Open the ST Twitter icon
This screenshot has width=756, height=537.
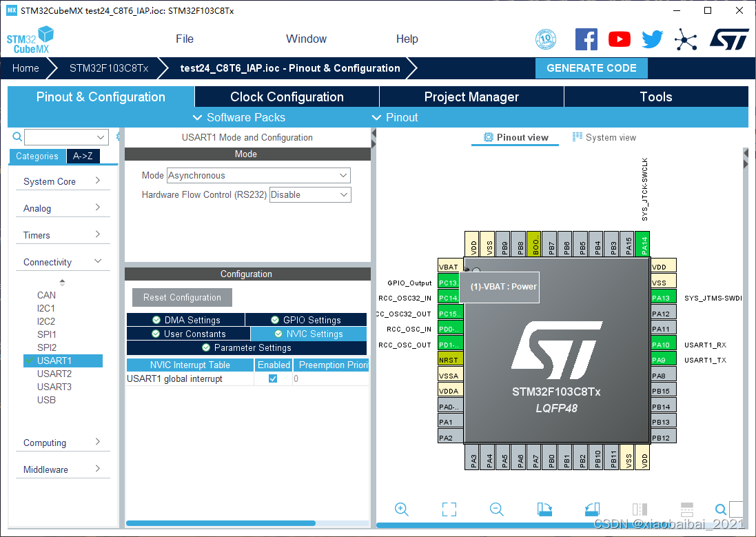[x=653, y=39]
